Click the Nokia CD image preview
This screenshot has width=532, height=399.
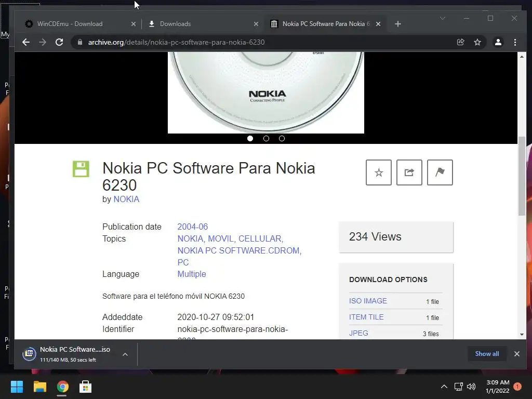click(266, 92)
